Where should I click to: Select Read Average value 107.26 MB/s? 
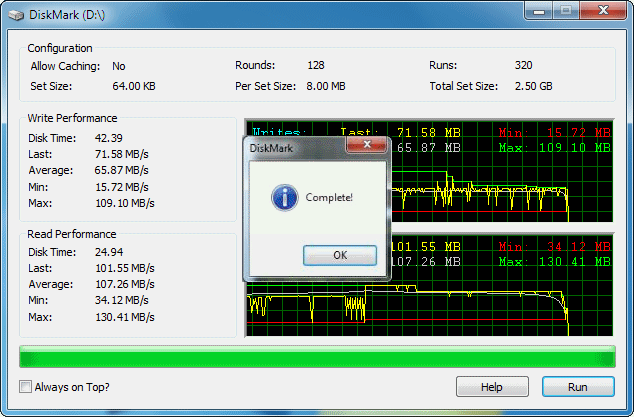125,284
